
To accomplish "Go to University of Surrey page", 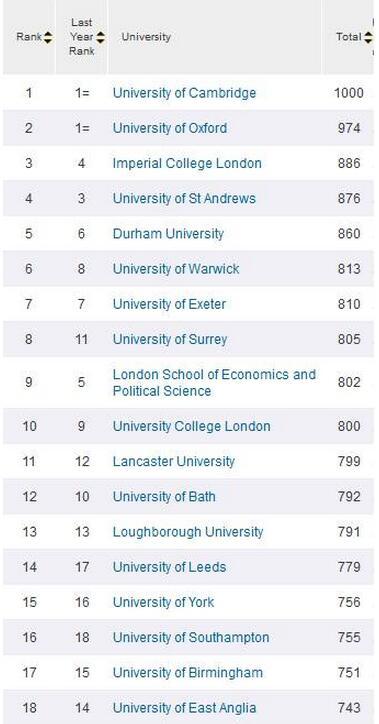I will (x=170, y=339).
